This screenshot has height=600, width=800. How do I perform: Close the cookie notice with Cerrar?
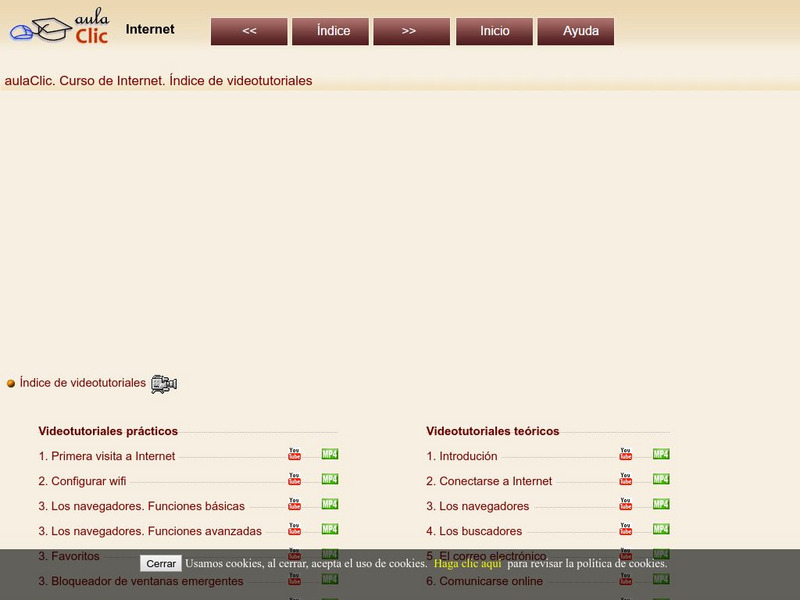161,563
